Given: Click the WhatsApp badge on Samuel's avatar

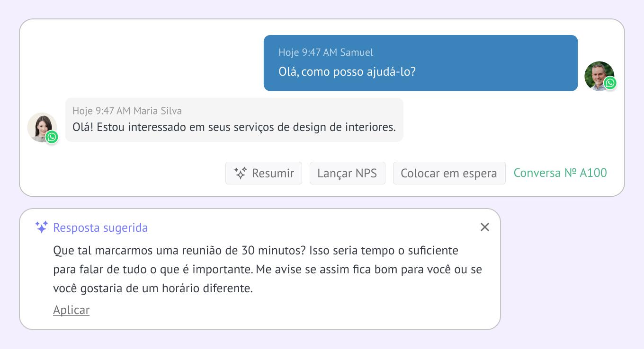Looking at the screenshot, I should point(610,83).
